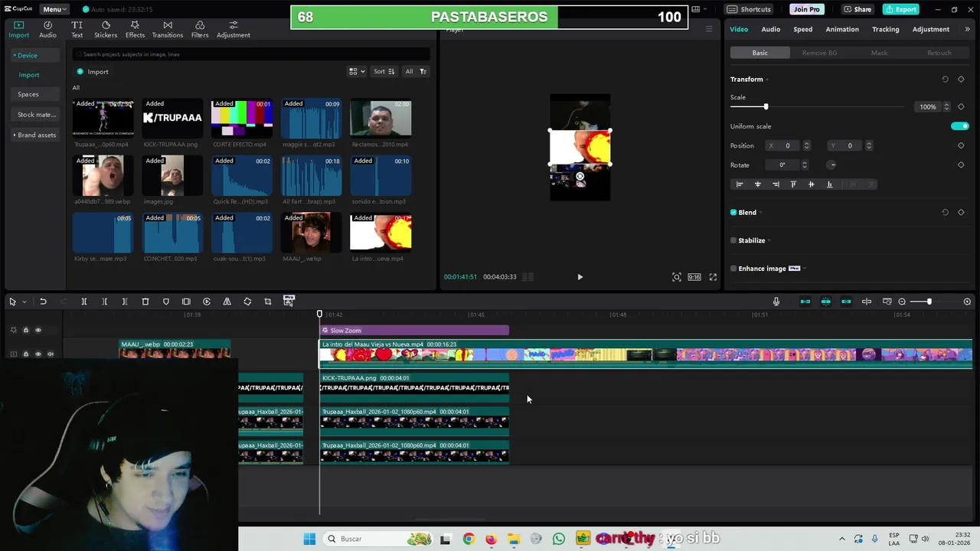Click the fullscreen preview icon

coord(713,277)
